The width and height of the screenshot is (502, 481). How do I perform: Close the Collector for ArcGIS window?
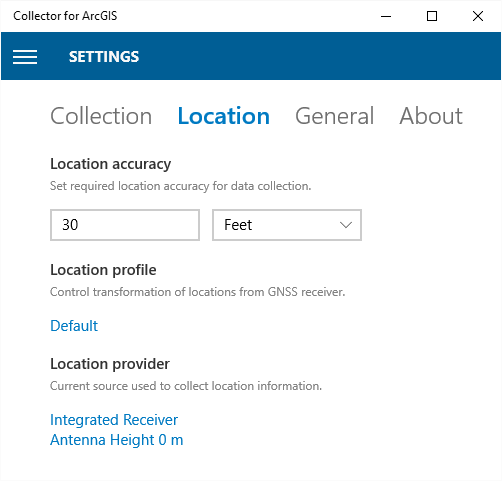[x=478, y=16]
